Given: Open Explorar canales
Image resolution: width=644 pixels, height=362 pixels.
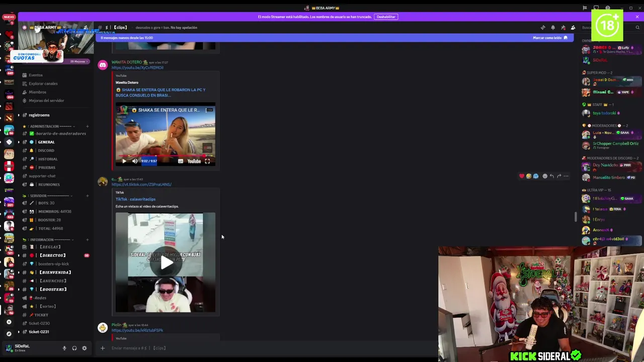Looking at the screenshot, I should point(43,83).
